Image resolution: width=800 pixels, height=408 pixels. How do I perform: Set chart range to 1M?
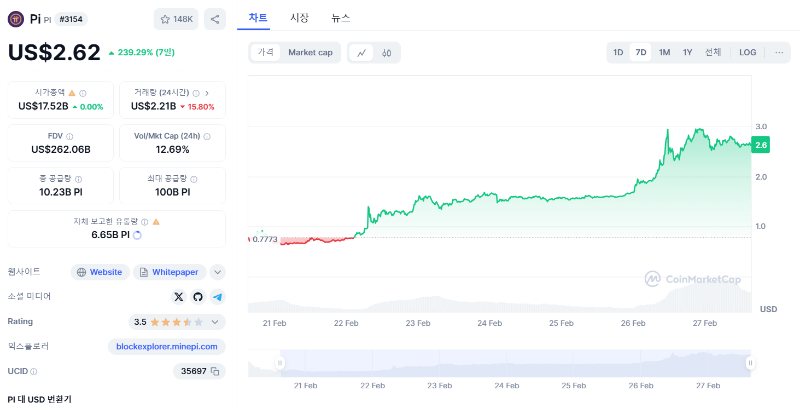click(x=664, y=53)
